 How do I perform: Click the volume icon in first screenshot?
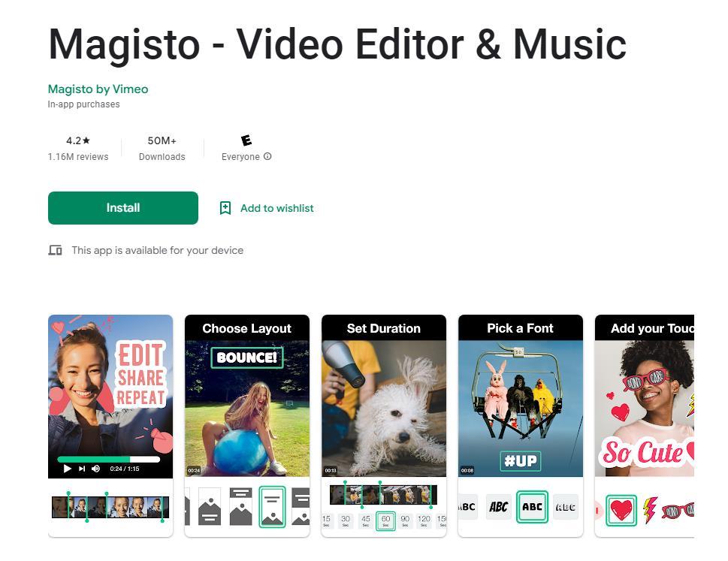click(x=95, y=469)
